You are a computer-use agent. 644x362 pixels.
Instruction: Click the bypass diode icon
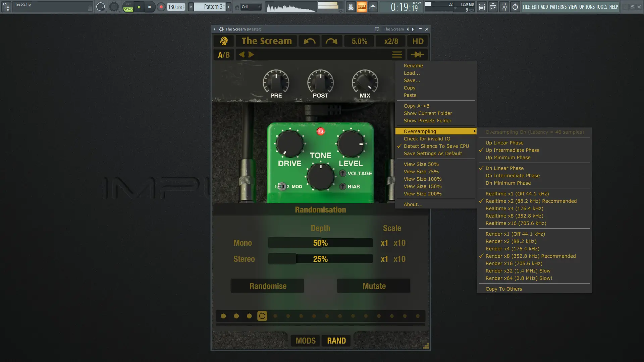pos(417,55)
